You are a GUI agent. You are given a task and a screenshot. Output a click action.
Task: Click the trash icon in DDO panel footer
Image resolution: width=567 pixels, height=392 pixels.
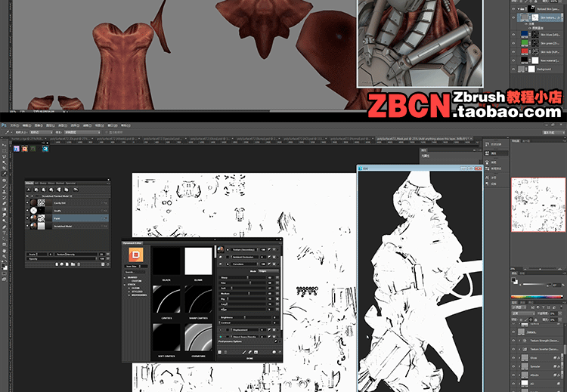pos(79,264)
